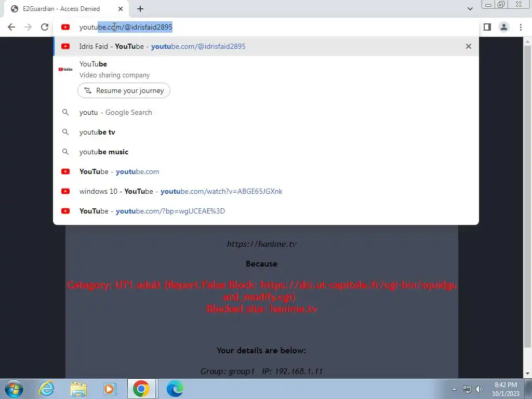Click red YouTube icon beside windows 10

pyautogui.click(x=65, y=191)
